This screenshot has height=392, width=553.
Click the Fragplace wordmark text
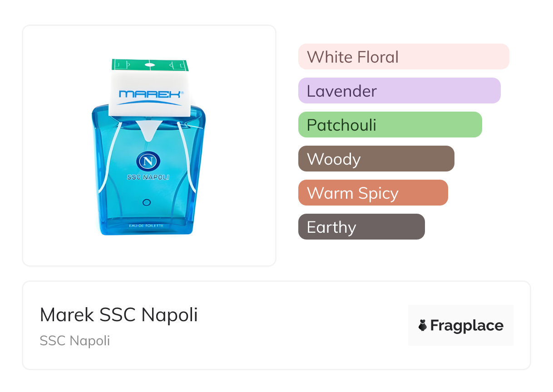tap(467, 326)
